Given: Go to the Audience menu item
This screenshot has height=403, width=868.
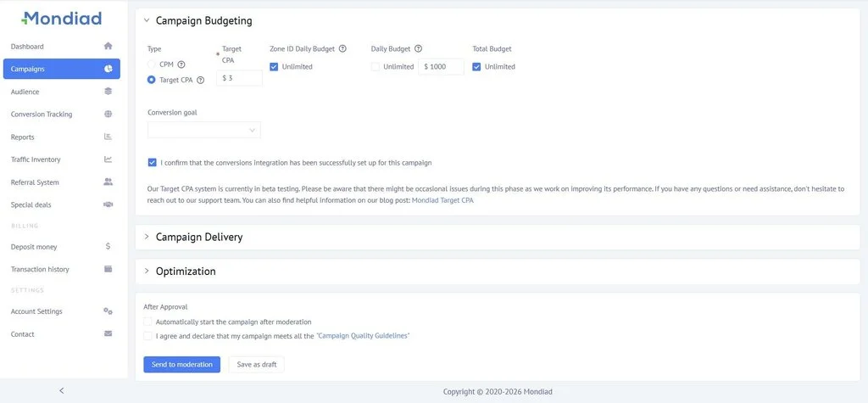Looking at the screenshot, I should (x=61, y=92).
